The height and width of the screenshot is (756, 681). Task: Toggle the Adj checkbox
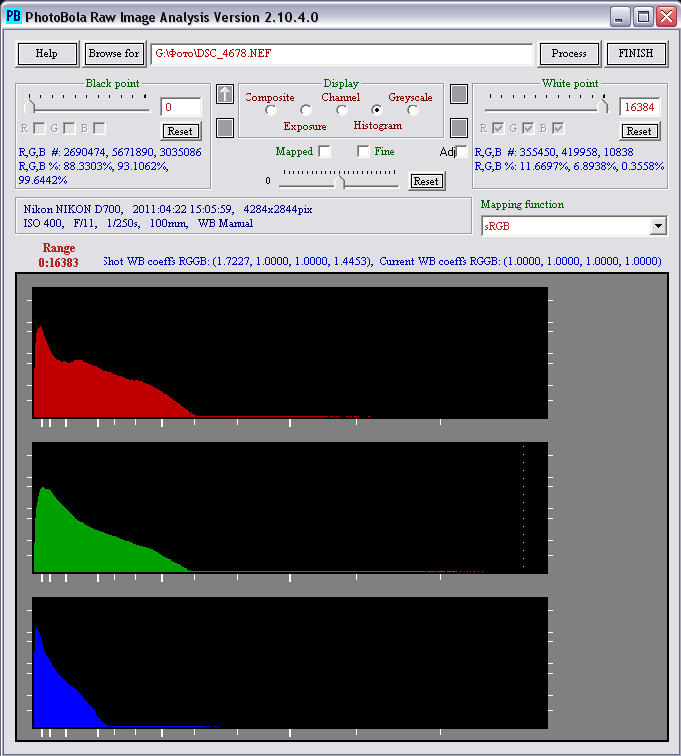[462, 151]
